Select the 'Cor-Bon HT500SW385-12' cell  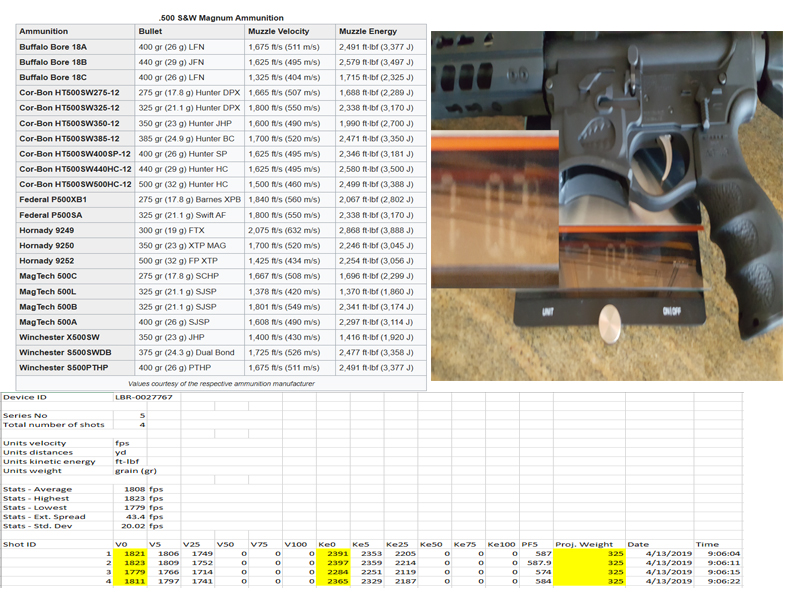click(75, 139)
